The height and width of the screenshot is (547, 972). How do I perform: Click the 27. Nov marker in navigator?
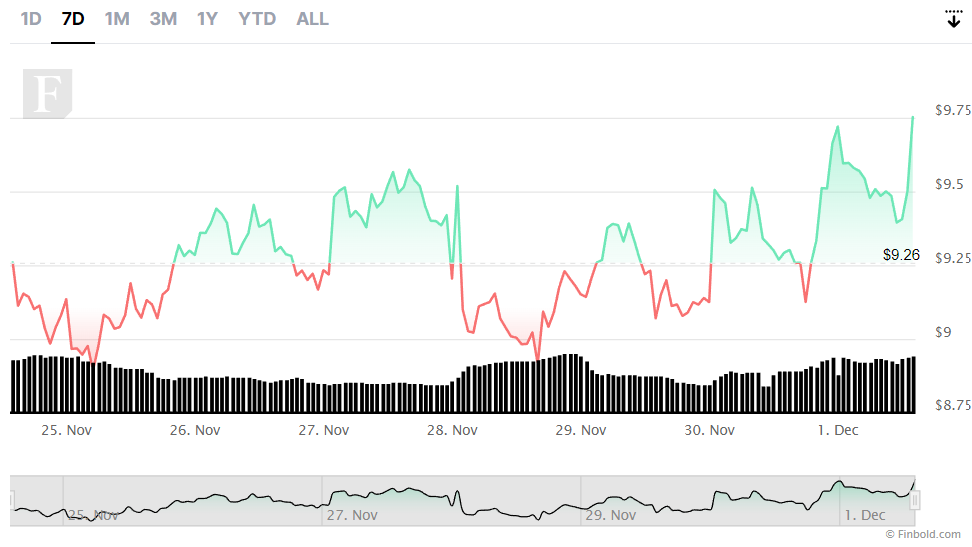tap(352, 515)
